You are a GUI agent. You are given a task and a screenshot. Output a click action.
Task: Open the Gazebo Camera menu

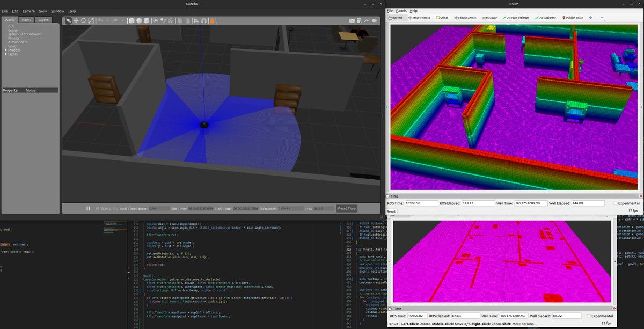[28, 11]
